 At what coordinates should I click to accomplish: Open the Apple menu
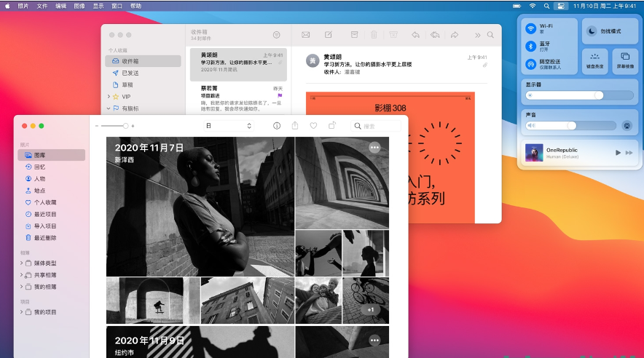point(7,6)
